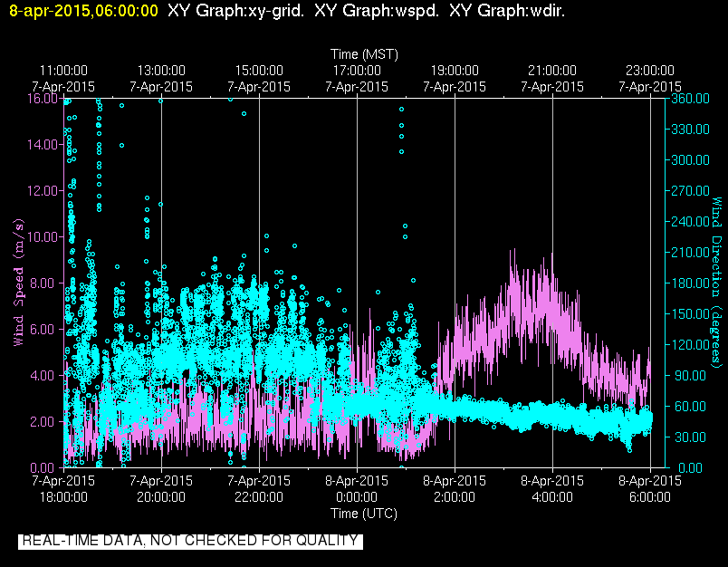Click the 30.00 wind direction tick label

(x=690, y=437)
